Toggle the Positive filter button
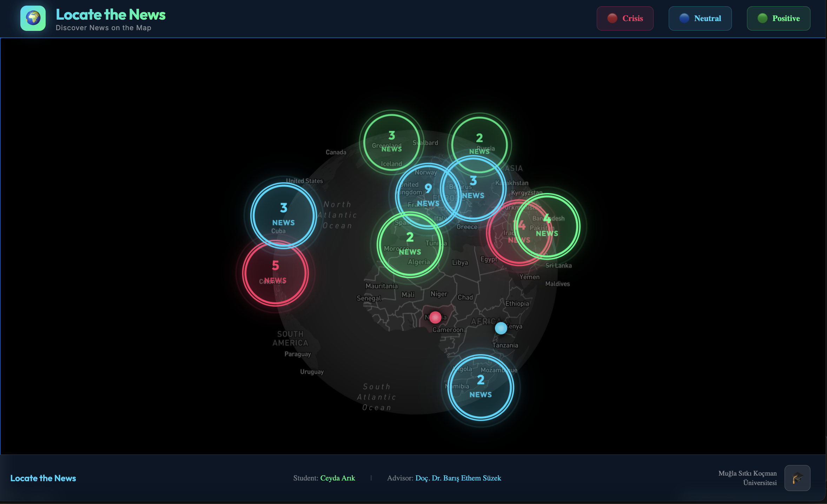 (x=778, y=18)
